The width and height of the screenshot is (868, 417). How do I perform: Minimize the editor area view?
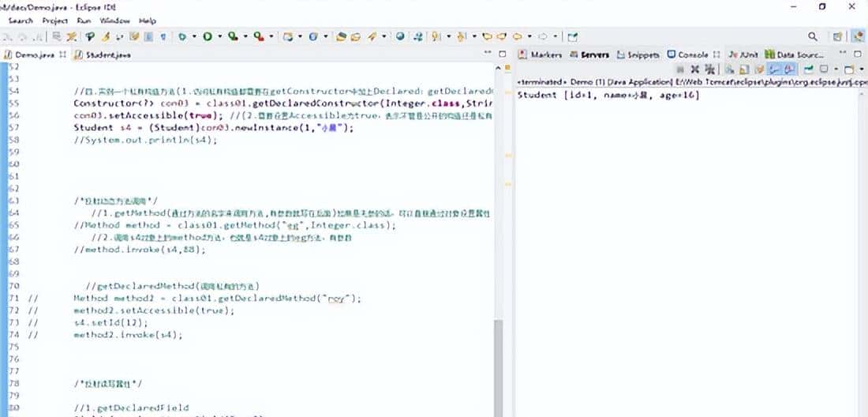(x=487, y=53)
